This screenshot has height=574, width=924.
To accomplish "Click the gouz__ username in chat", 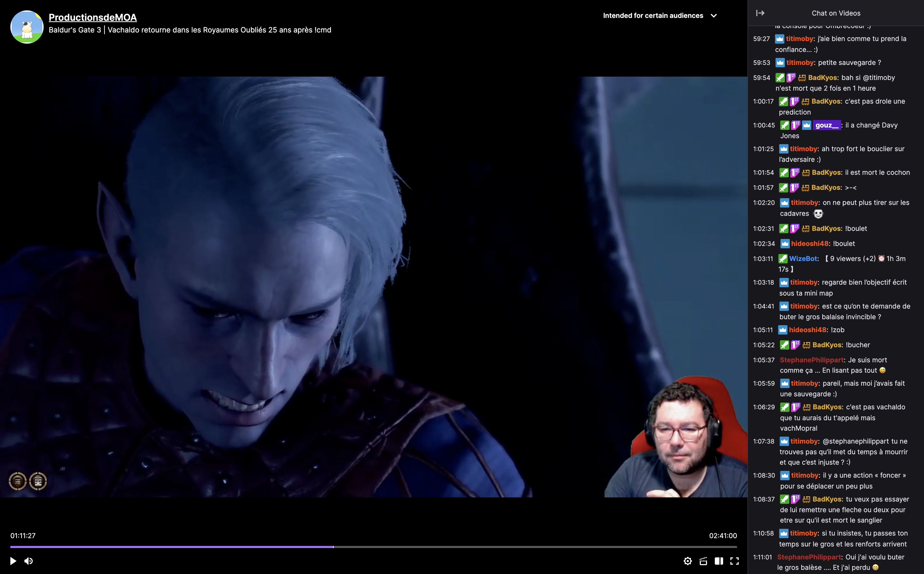I will click(826, 125).
